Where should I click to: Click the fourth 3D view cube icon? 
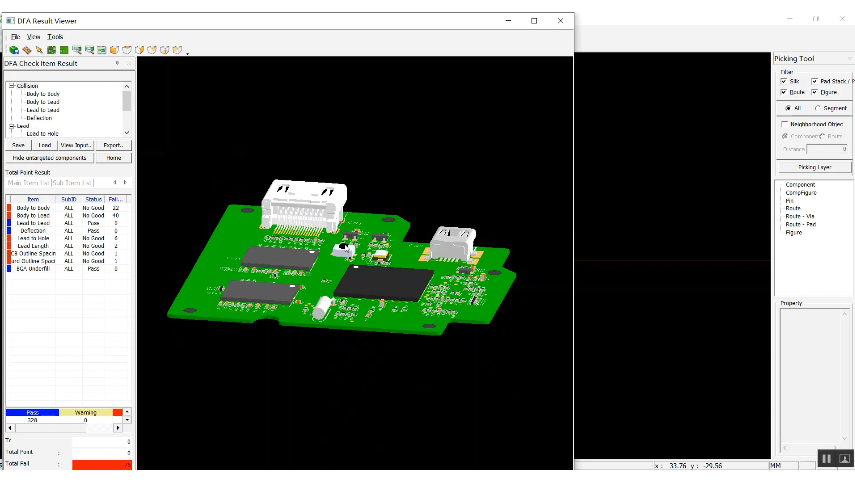[152, 50]
